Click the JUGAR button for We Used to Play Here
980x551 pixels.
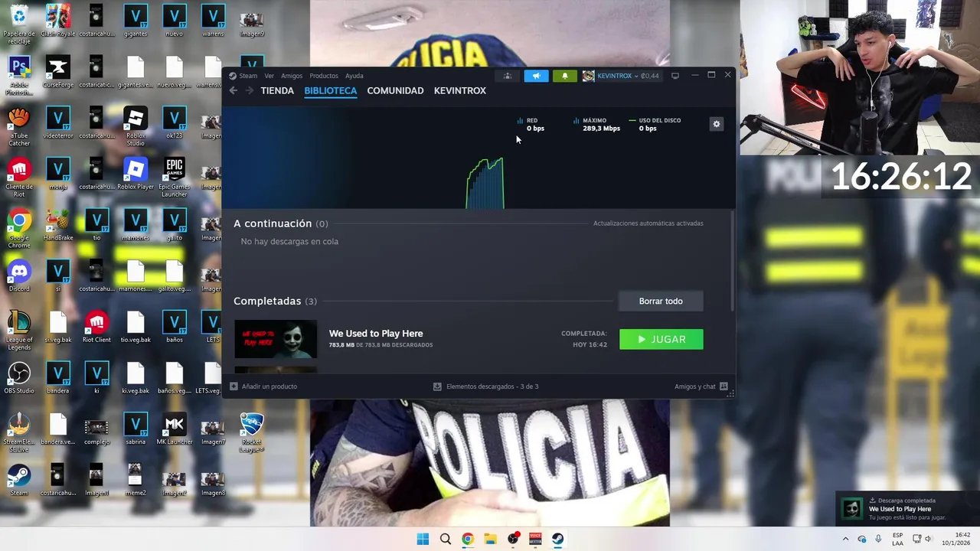click(x=661, y=339)
